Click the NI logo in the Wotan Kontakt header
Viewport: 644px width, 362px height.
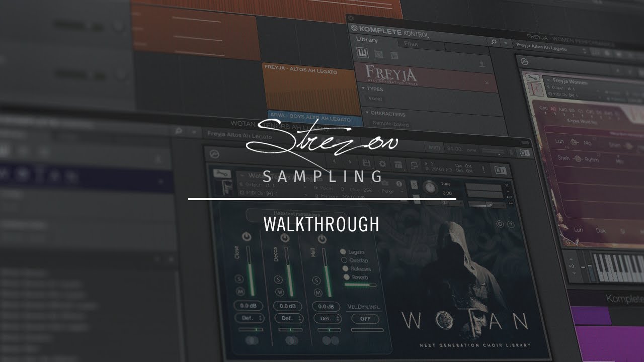501,169
